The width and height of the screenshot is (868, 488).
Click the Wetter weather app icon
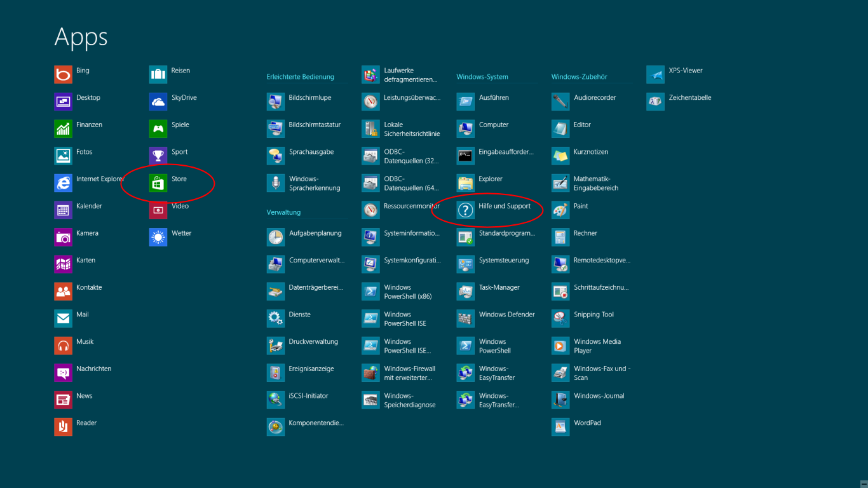pyautogui.click(x=158, y=237)
